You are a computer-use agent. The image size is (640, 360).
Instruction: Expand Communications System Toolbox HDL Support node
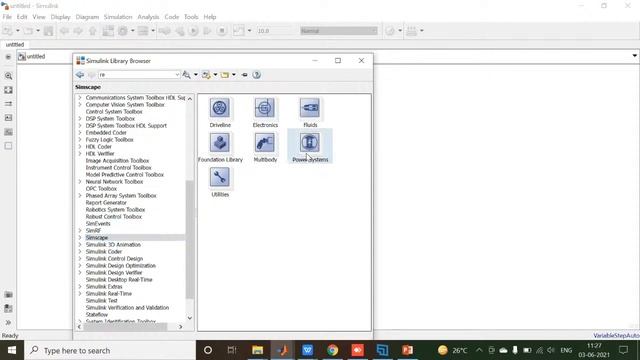80,98
